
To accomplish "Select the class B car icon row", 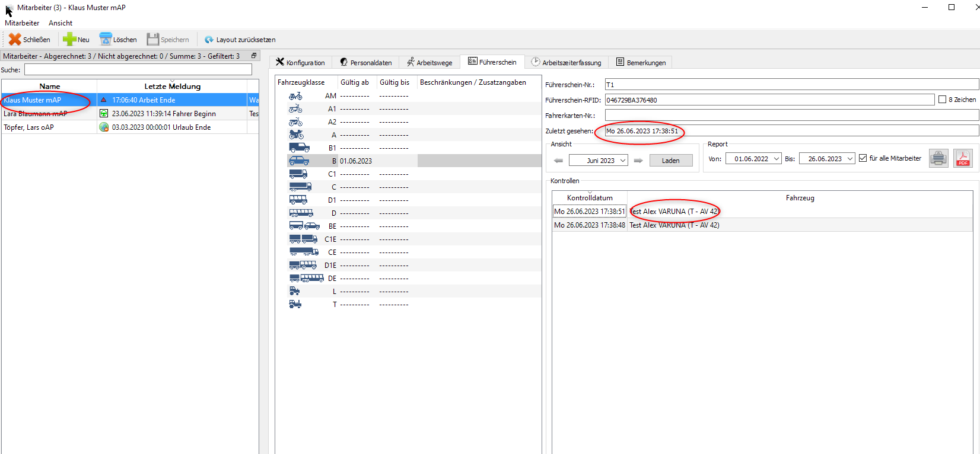I will click(x=298, y=161).
